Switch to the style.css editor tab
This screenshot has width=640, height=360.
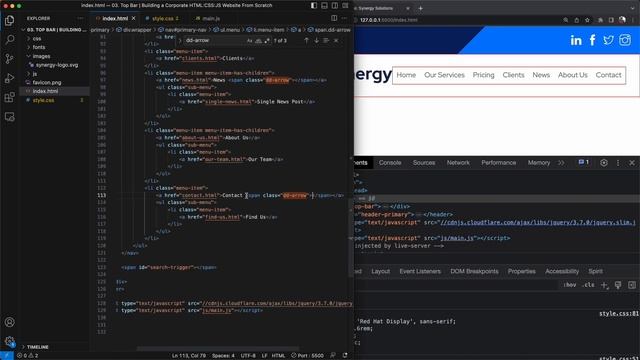pyautogui.click(x=162, y=18)
